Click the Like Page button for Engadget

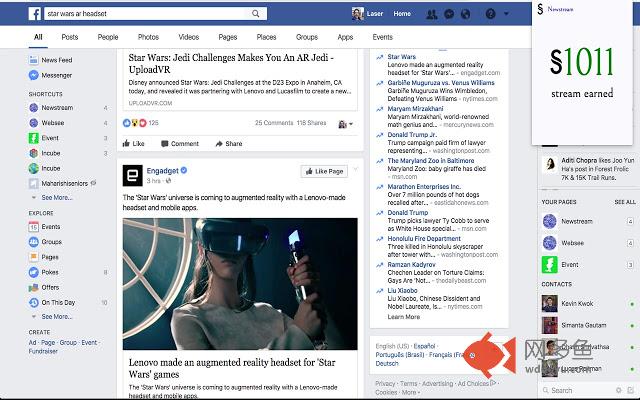324,171
